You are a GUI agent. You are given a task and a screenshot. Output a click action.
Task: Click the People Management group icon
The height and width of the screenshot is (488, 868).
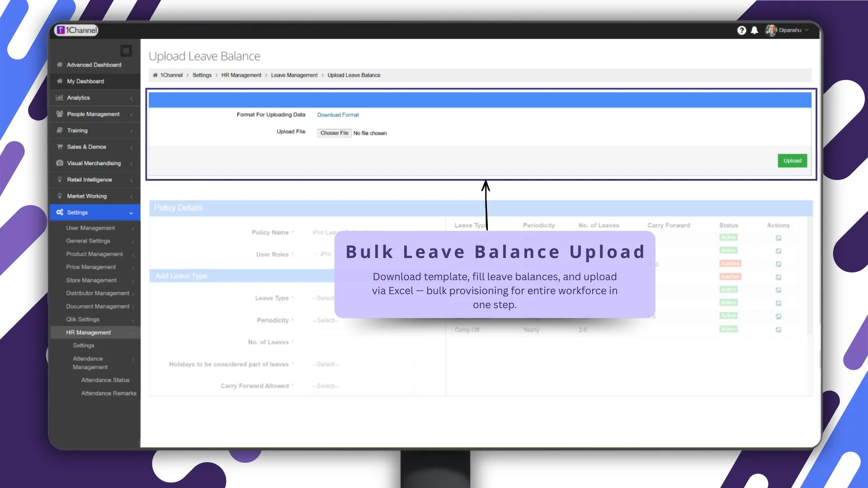[60, 114]
